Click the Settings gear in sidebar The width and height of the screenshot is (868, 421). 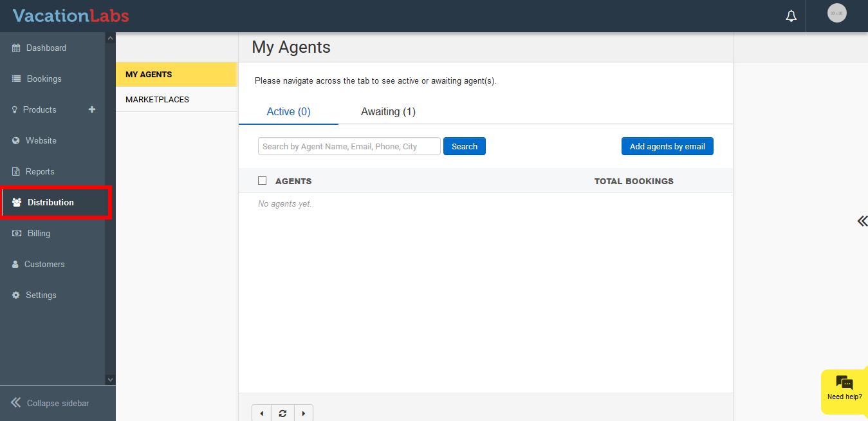point(16,295)
